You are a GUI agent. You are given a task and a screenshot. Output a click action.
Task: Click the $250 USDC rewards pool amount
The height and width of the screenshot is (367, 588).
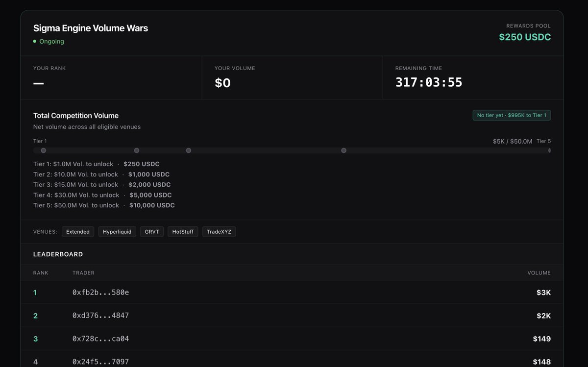click(525, 37)
